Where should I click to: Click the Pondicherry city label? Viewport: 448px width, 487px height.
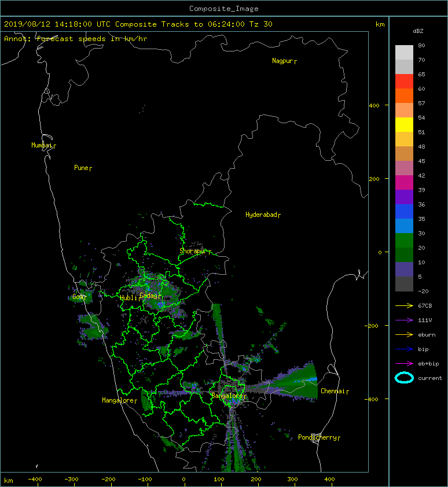click(x=317, y=437)
